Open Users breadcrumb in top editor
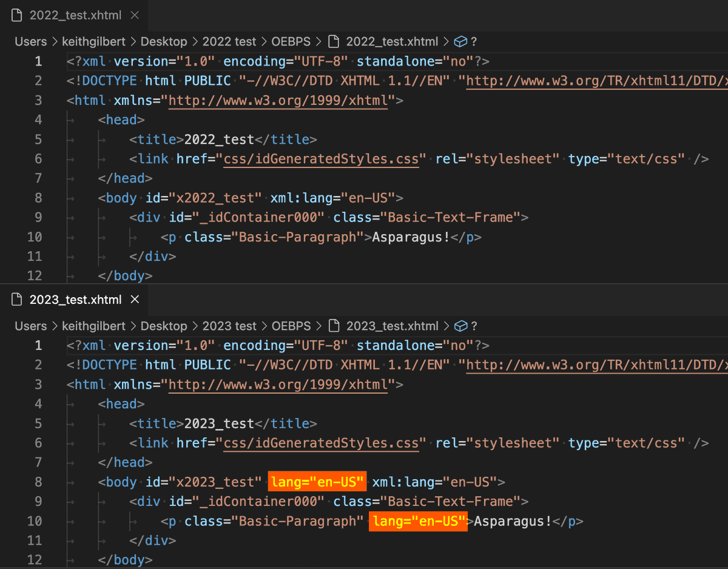 pyautogui.click(x=30, y=41)
